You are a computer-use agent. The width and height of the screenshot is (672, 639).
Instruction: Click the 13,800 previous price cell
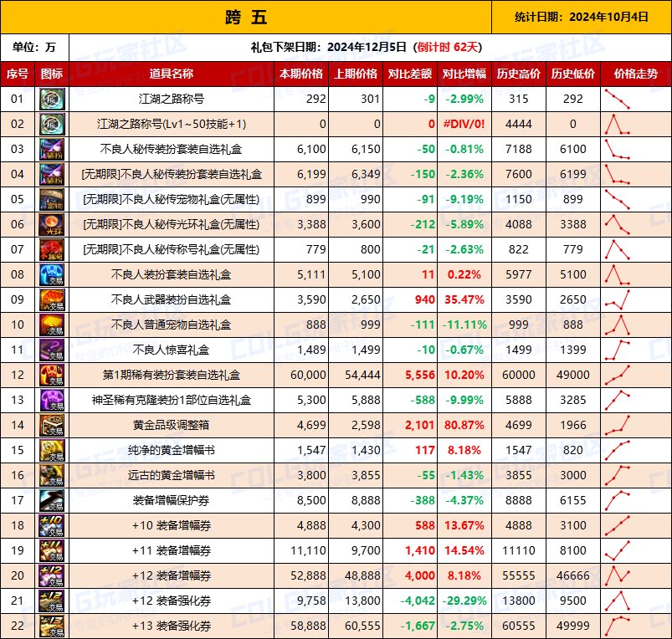pyautogui.click(x=356, y=601)
